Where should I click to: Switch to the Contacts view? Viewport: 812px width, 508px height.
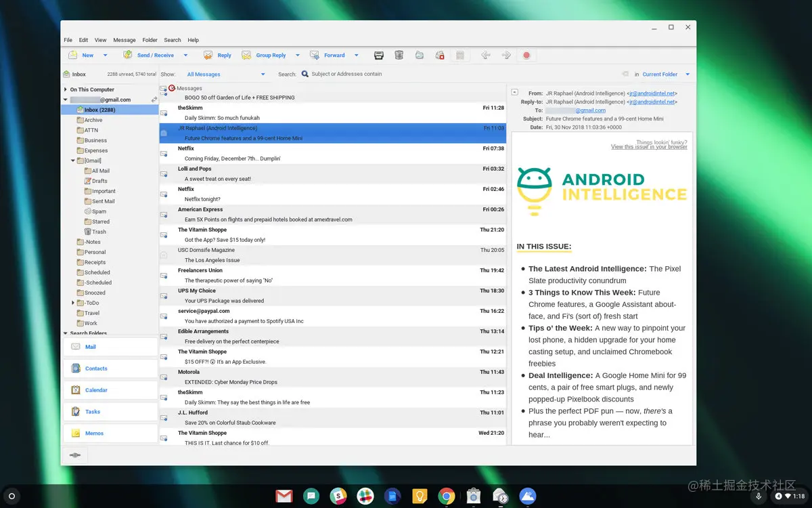tap(110, 368)
